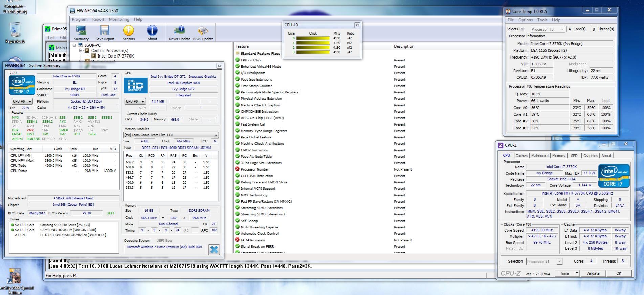Click the Core 0 clock bar in CPU #0 popup
This screenshot has width=644, height=295.
(314, 38)
